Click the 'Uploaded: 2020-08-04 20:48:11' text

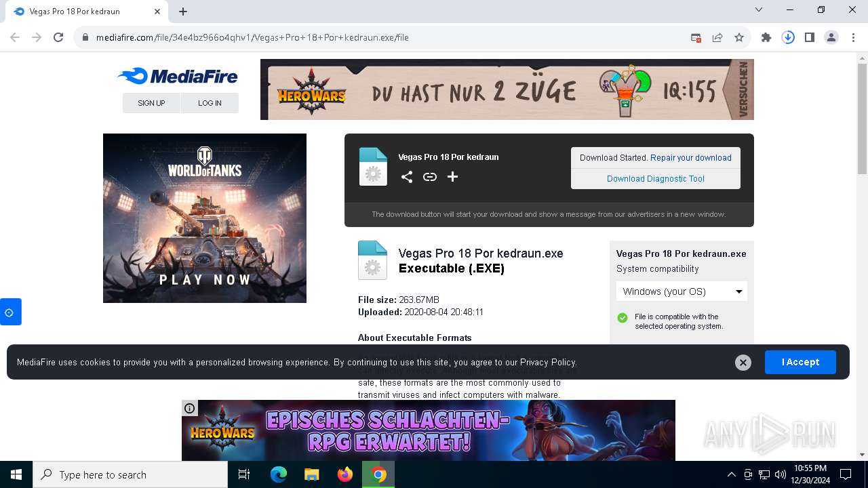[420, 312]
